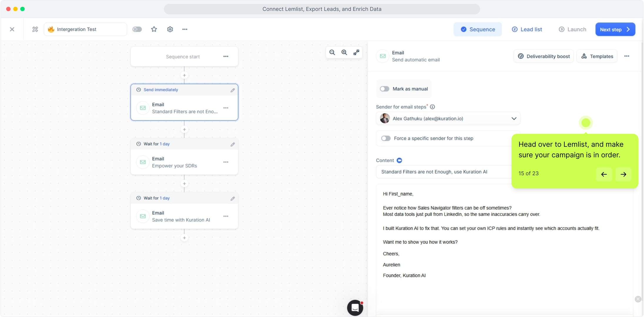Edit the wait before Save time email
This screenshot has width=644, height=317.
tap(233, 198)
